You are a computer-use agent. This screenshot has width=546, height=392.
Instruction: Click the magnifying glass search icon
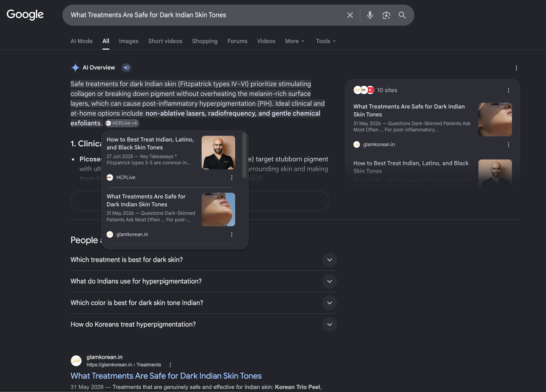pos(402,15)
